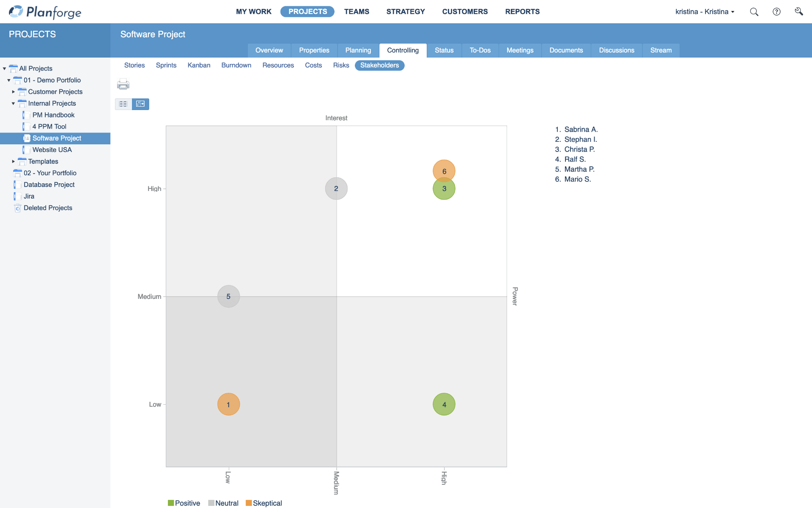Click the 4 PPM Tool project icon
Viewport: 812px width, 508px height.
click(26, 127)
